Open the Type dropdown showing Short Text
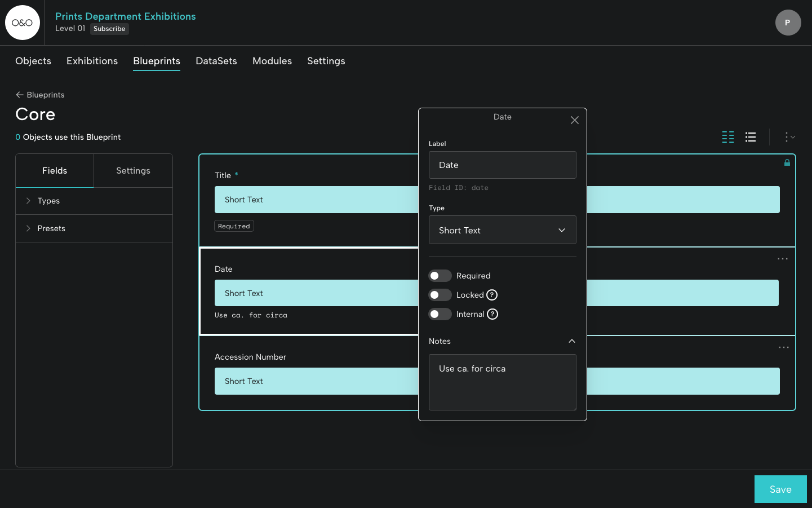The height and width of the screenshot is (508, 812). (502, 230)
